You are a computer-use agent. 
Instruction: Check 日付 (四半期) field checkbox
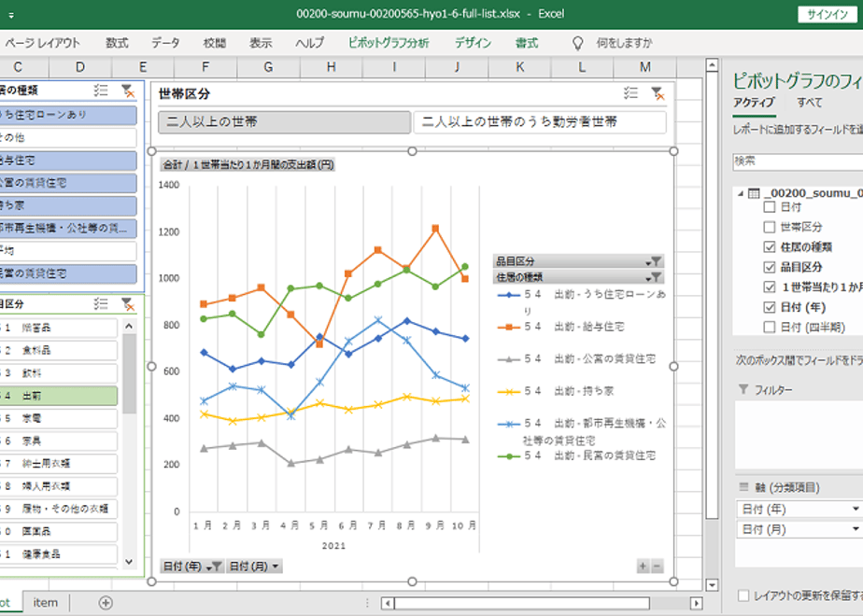click(x=770, y=328)
